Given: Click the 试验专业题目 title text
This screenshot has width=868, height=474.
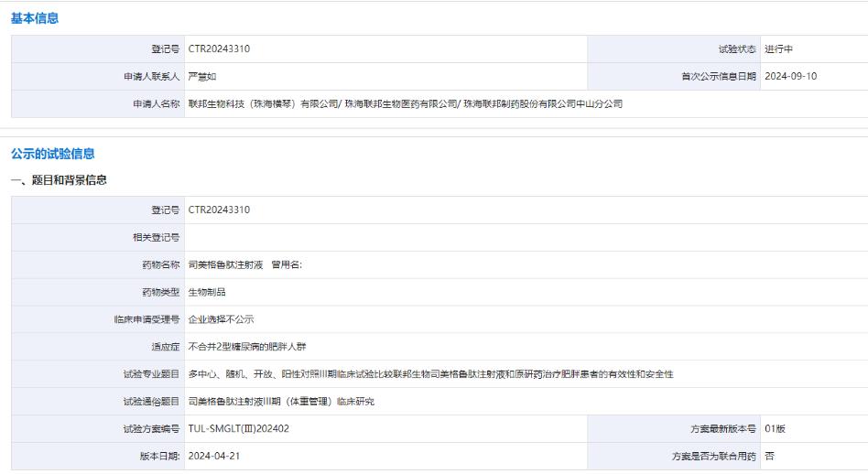Looking at the screenshot, I should click(x=430, y=374).
